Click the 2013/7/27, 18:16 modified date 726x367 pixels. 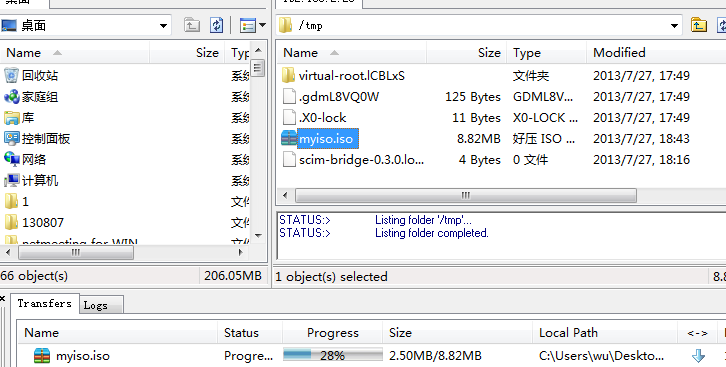pyautogui.click(x=641, y=160)
